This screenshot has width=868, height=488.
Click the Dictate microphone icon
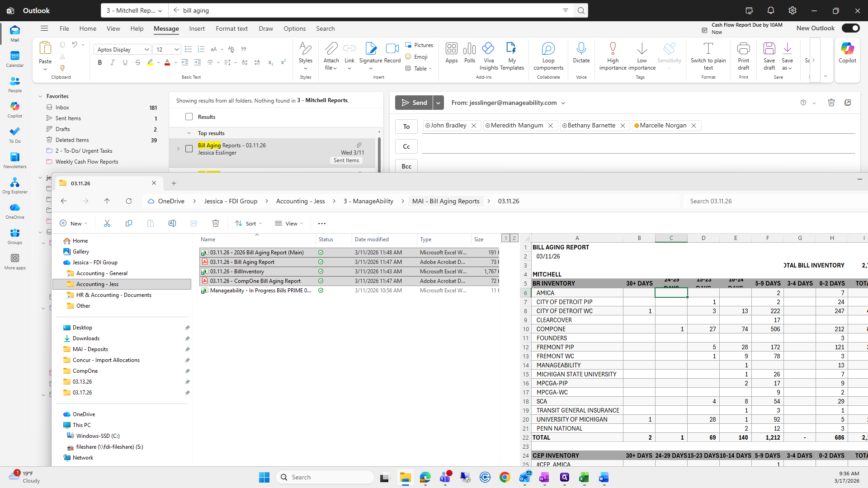[x=581, y=49]
